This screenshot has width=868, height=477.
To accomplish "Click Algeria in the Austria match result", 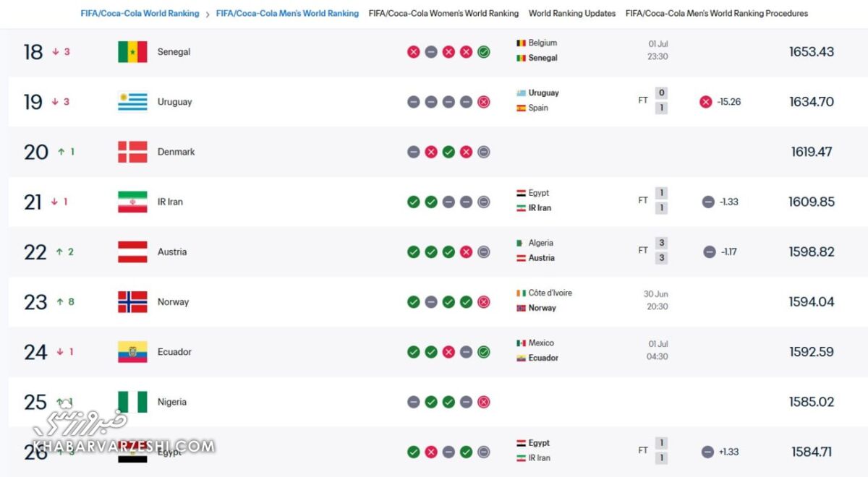I will point(541,244).
